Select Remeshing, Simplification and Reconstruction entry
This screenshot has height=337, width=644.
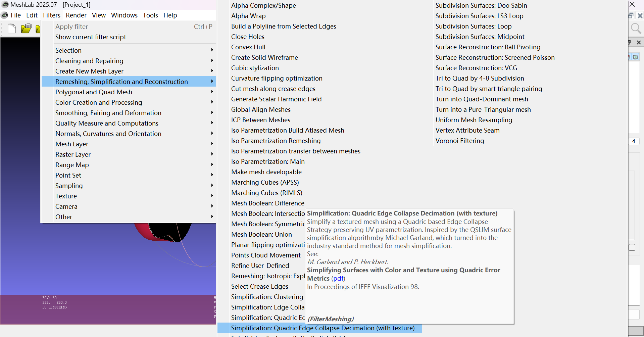tap(129, 82)
